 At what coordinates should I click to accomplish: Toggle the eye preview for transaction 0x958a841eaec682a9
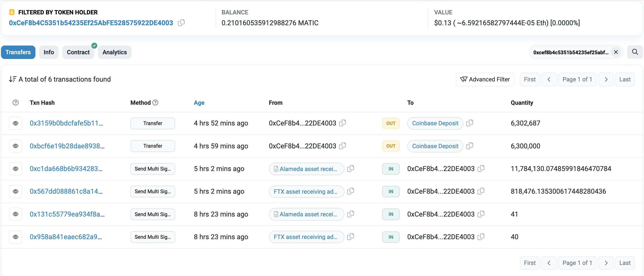coord(16,237)
